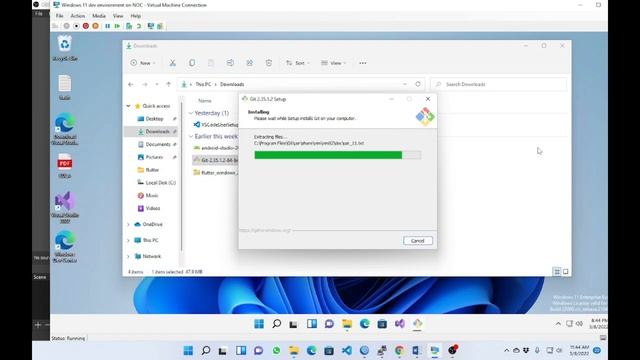Open the View dropdown in Explorer
This screenshot has height=360, width=640.
tap(333, 63)
